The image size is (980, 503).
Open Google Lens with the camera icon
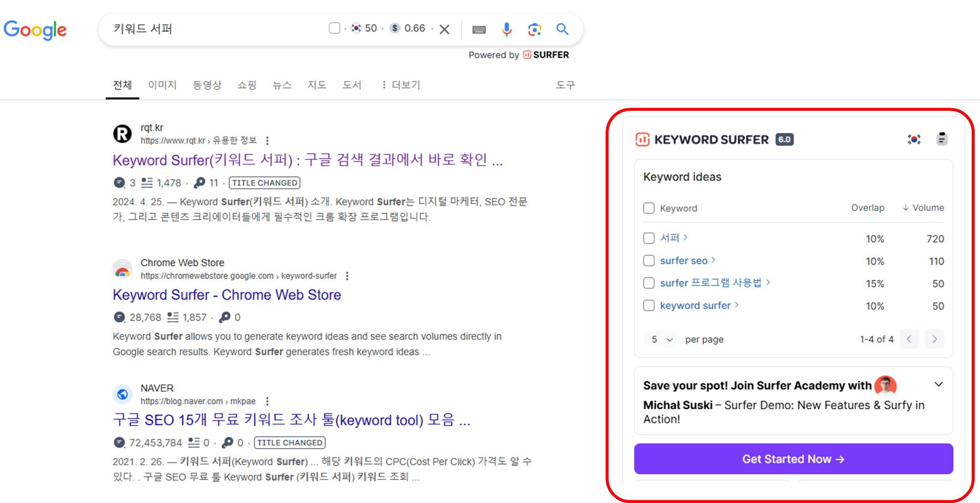(x=534, y=29)
